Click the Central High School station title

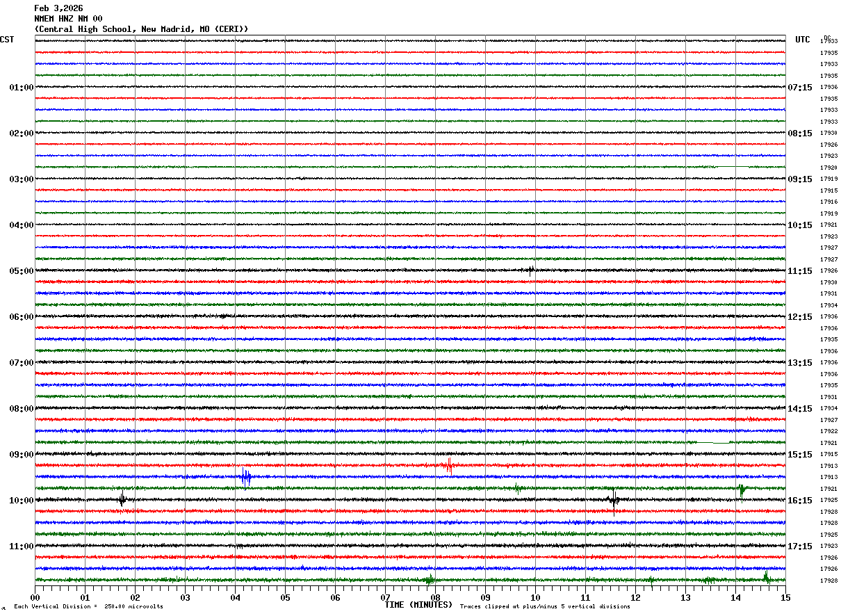point(141,29)
